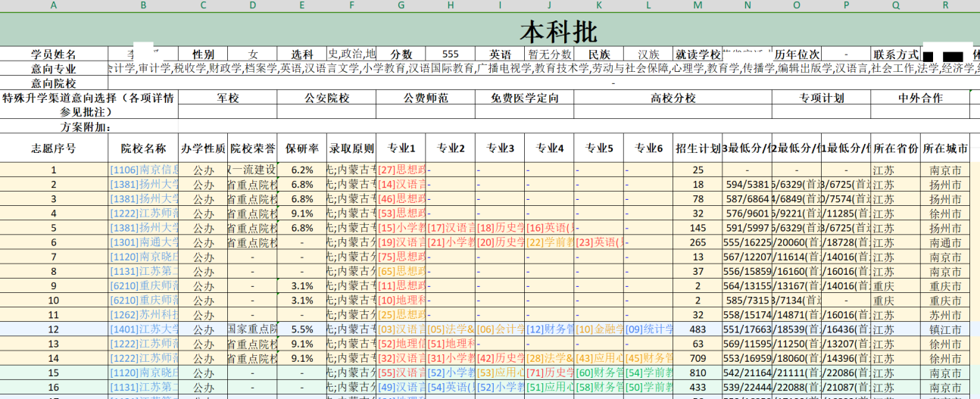Click the 本科批 title cell
The height and width of the screenshot is (399, 980).
click(x=558, y=31)
